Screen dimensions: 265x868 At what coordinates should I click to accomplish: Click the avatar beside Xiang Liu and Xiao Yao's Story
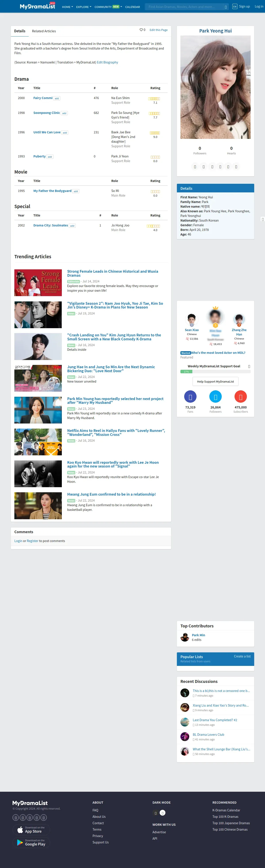tap(185, 707)
